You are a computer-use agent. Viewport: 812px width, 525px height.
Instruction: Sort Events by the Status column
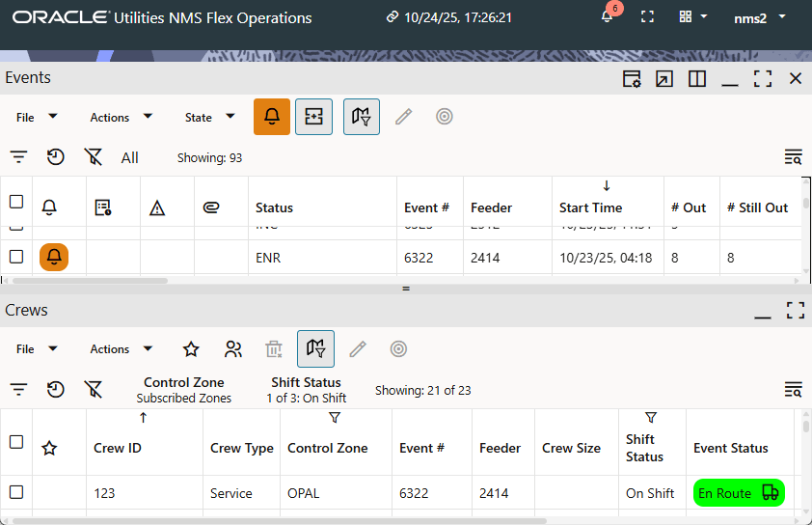[274, 207]
